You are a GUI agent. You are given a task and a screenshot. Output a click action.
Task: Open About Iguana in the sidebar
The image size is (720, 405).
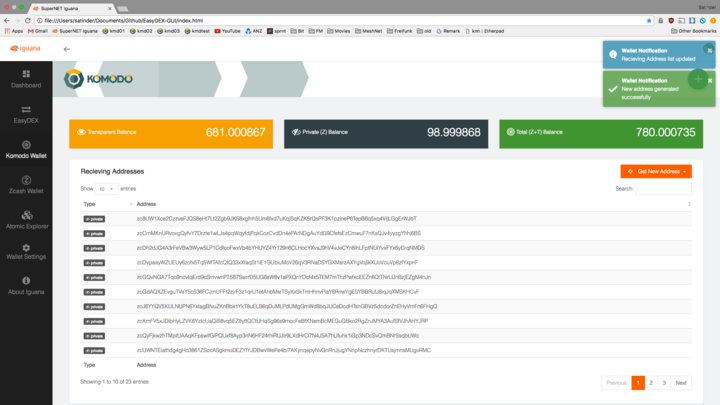pos(26,286)
